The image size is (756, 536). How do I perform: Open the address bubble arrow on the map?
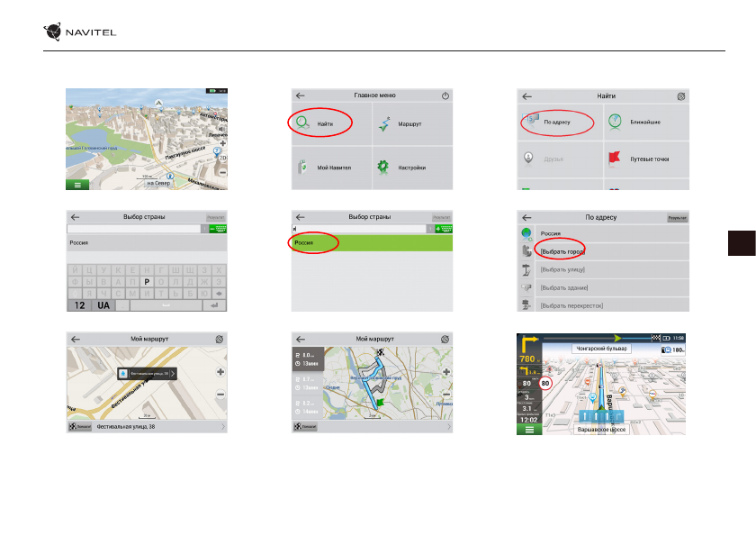tap(173, 374)
